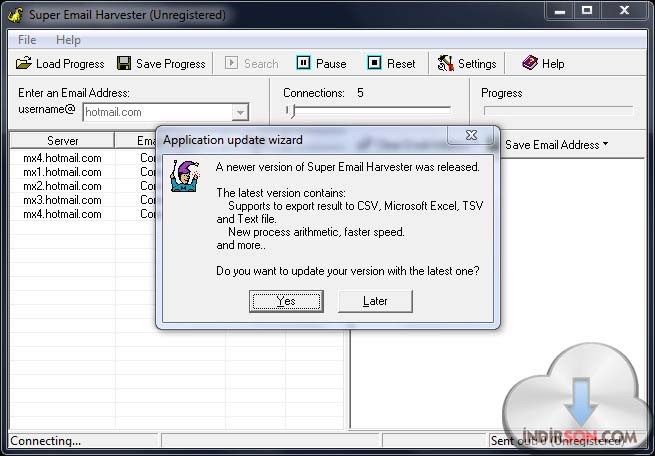Open the File menu
Image resolution: width=655 pixels, height=456 pixels.
tap(27, 40)
